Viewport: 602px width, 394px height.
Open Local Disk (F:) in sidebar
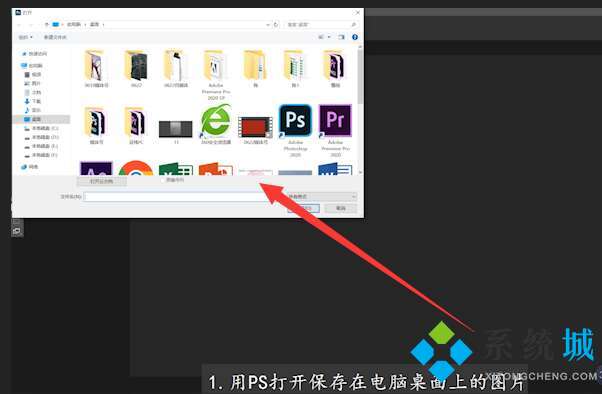coord(41,155)
